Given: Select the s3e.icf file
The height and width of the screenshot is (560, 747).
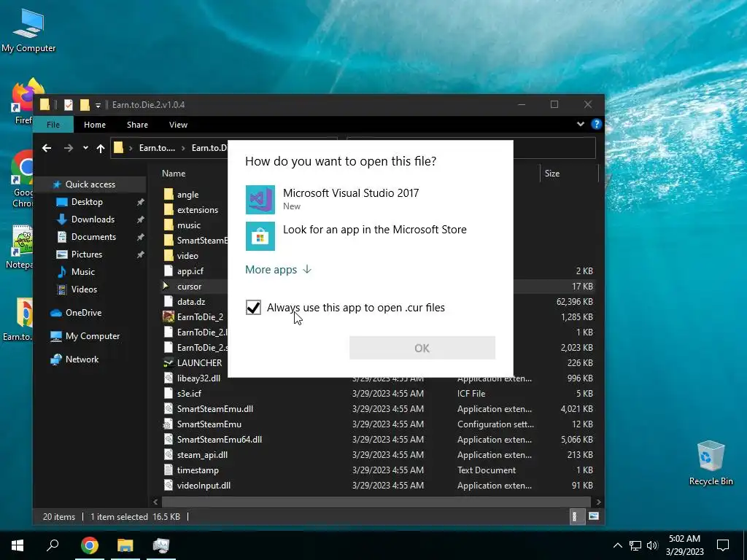Looking at the screenshot, I should tap(189, 393).
